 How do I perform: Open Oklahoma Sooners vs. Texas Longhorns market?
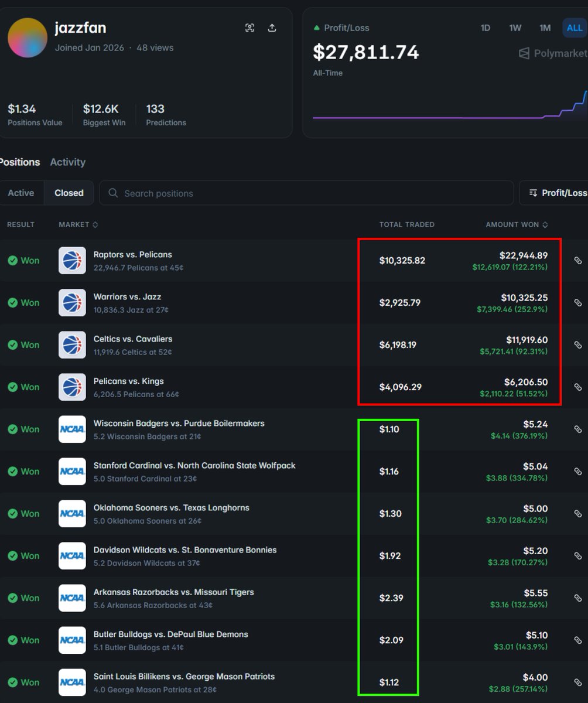click(x=172, y=508)
